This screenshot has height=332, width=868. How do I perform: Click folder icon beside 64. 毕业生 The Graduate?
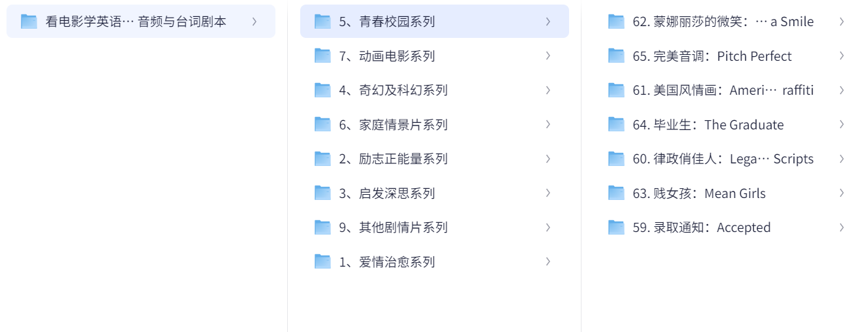[x=616, y=124]
